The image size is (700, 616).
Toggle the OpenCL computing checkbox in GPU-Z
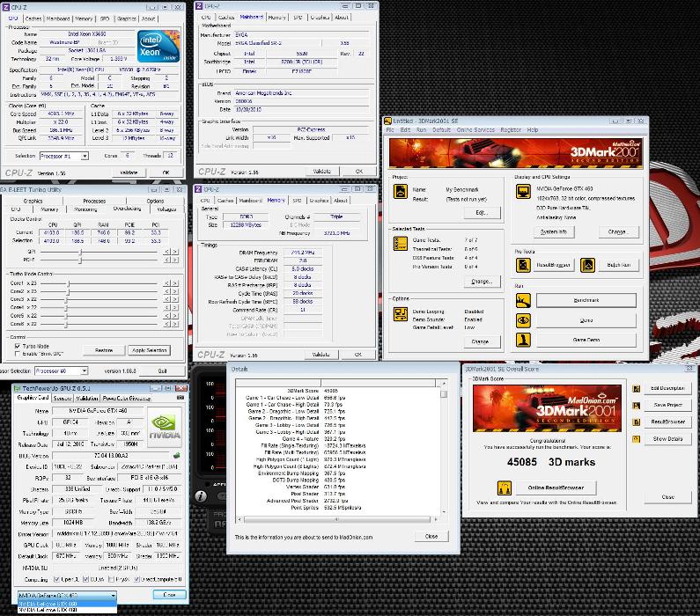point(56,579)
